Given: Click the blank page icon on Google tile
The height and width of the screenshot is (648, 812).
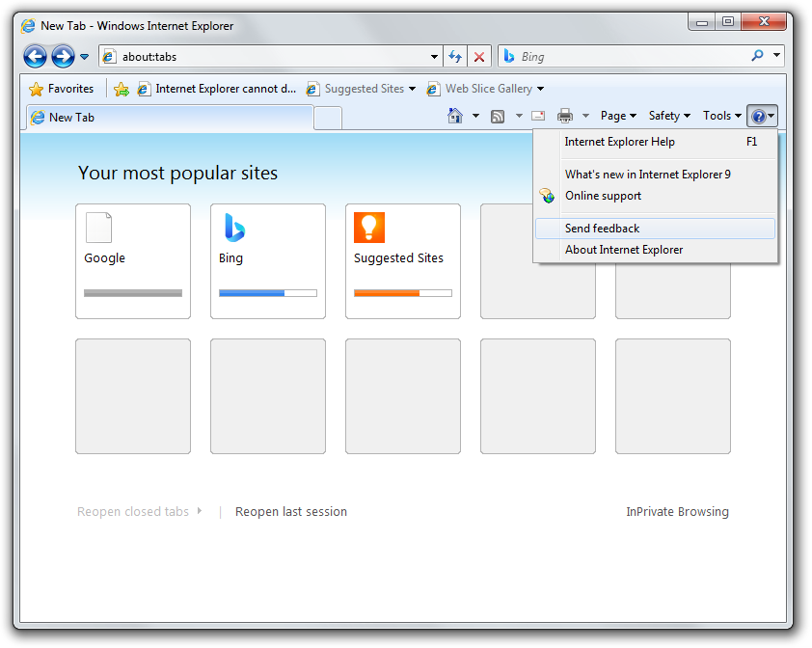Looking at the screenshot, I should [x=99, y=228].
